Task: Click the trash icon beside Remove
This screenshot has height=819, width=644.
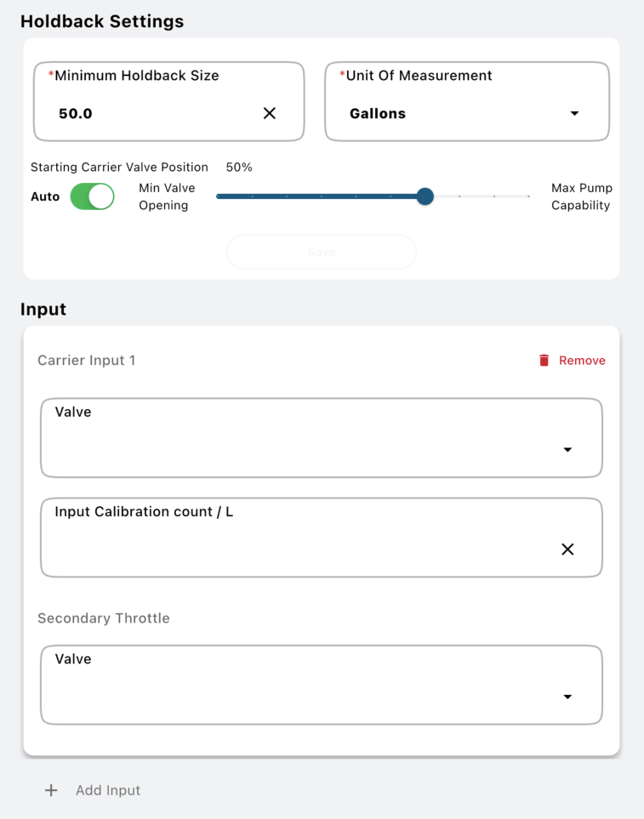Action: click(x=544, y=361)
